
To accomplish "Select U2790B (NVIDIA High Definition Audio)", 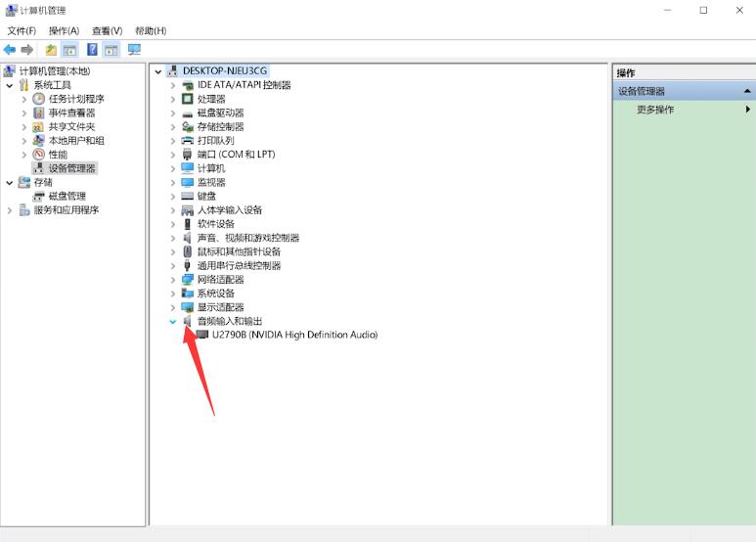I will (x=294, y=335).
